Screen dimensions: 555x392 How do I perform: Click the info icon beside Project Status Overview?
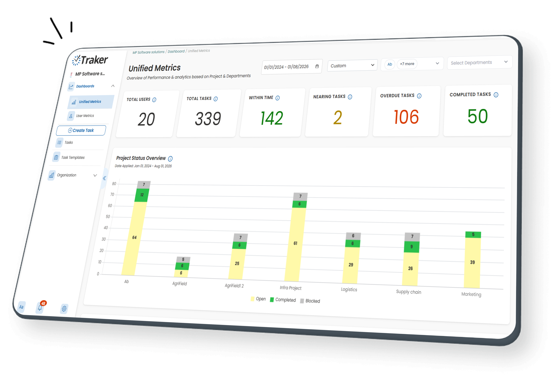pyautogui.click(x=170, y=159)
